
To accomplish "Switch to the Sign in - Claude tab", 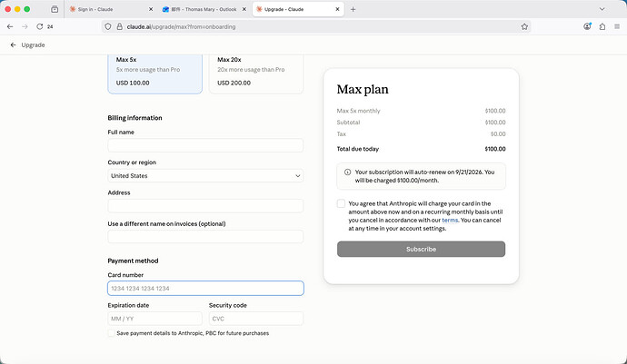I will 111,9.
